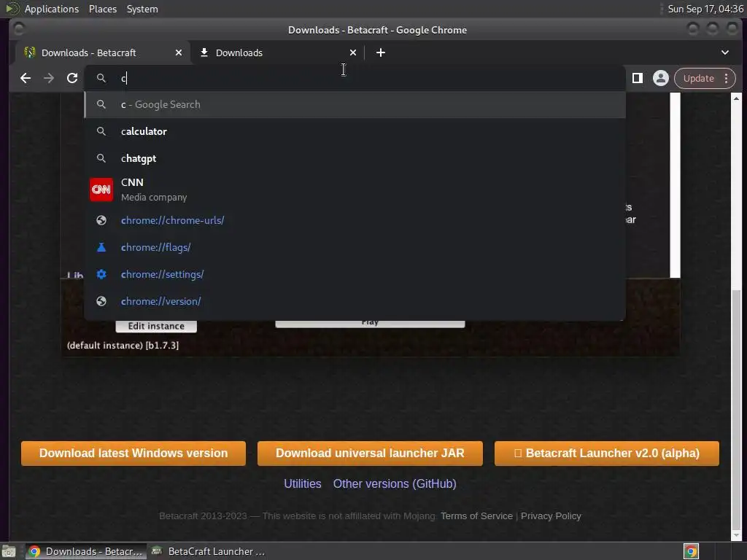Open Chrome three-dot menu
This screenshot has height=560, width=747.
(726, 78)
